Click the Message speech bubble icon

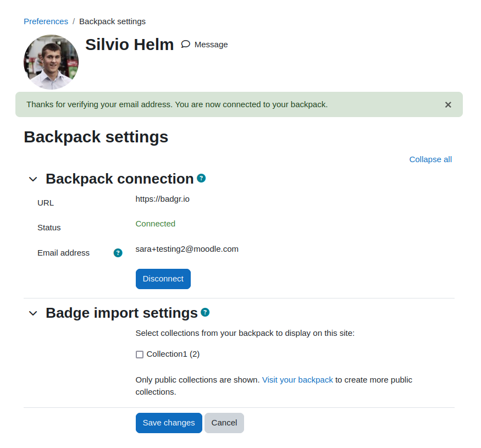(x=185, y=44)
